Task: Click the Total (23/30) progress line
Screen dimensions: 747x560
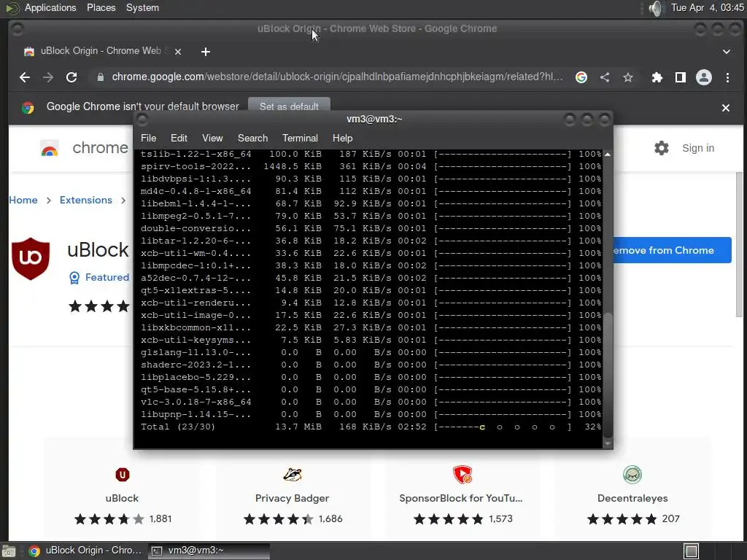Action: [x=371, y=427]
